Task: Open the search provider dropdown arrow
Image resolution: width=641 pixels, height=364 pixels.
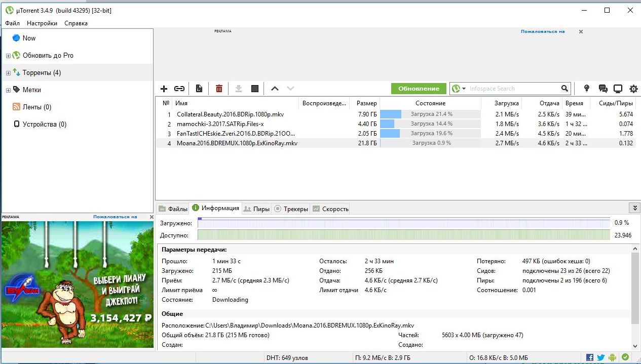Action: pyautogui.click(x=463, y=89)
